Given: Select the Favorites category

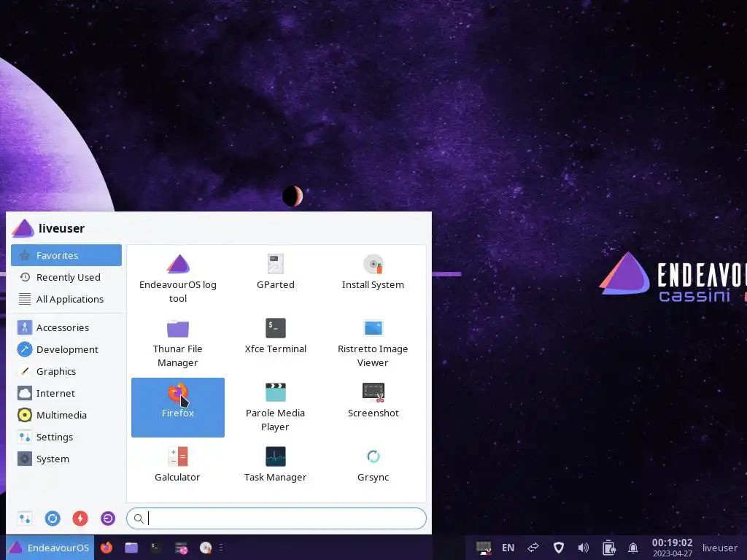Looking at the screenshot, I should [x=66, y=255].
